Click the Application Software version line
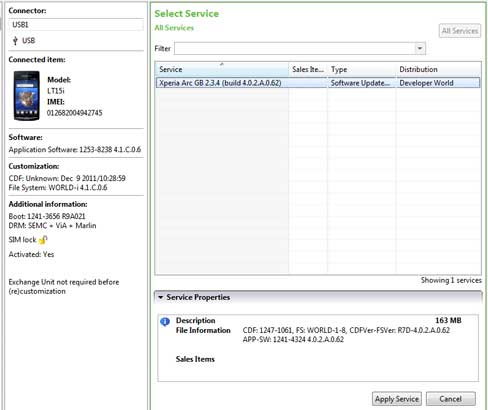The width and height of the screenshot is (488, 410). click(x=75, y=149)
